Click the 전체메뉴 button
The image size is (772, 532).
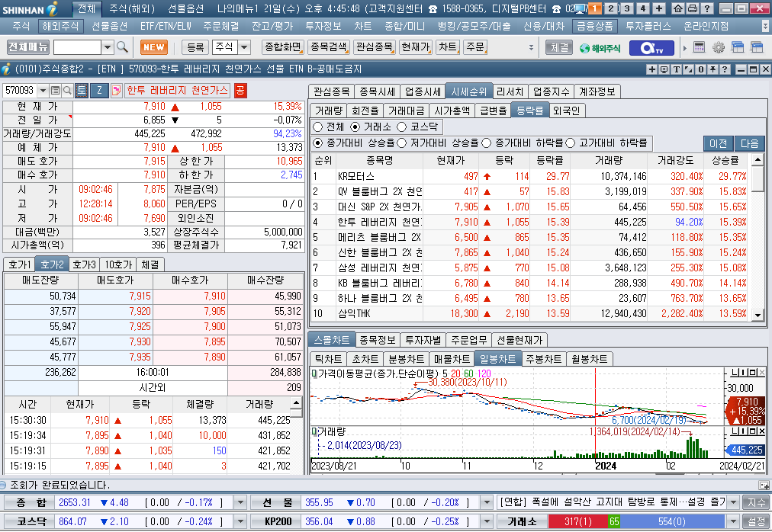(28, 47)
